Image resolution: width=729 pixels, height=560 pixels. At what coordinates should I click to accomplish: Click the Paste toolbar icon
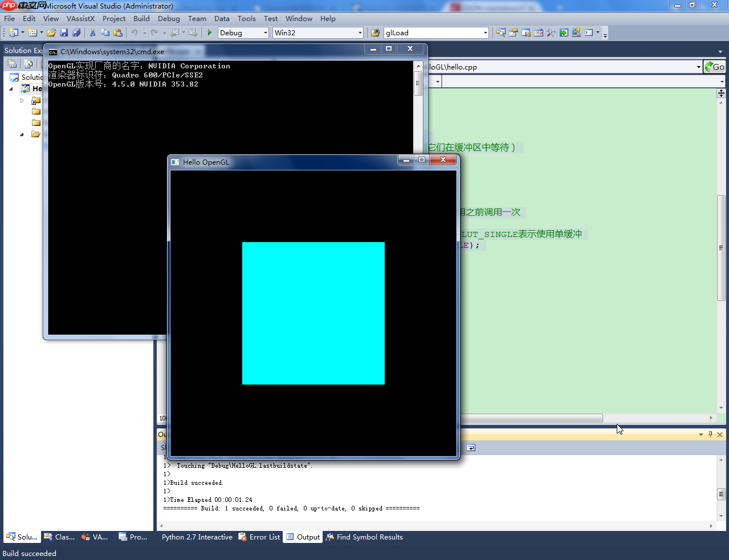(117, 32)
